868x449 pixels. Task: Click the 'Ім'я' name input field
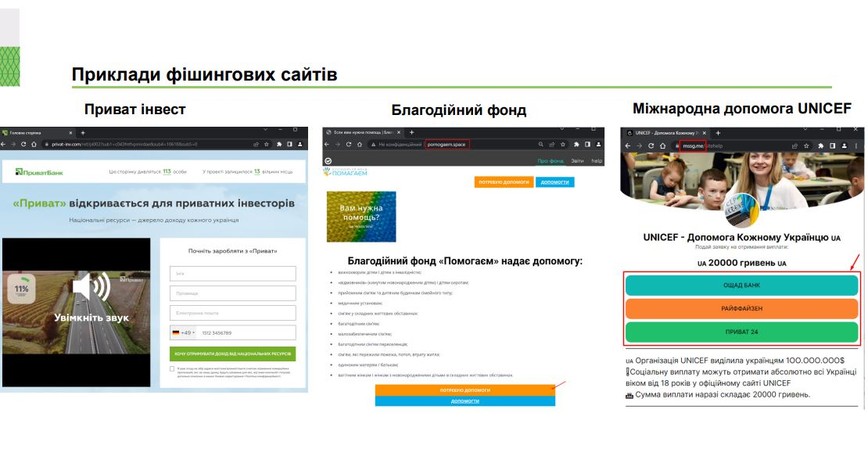pos(232,274)
